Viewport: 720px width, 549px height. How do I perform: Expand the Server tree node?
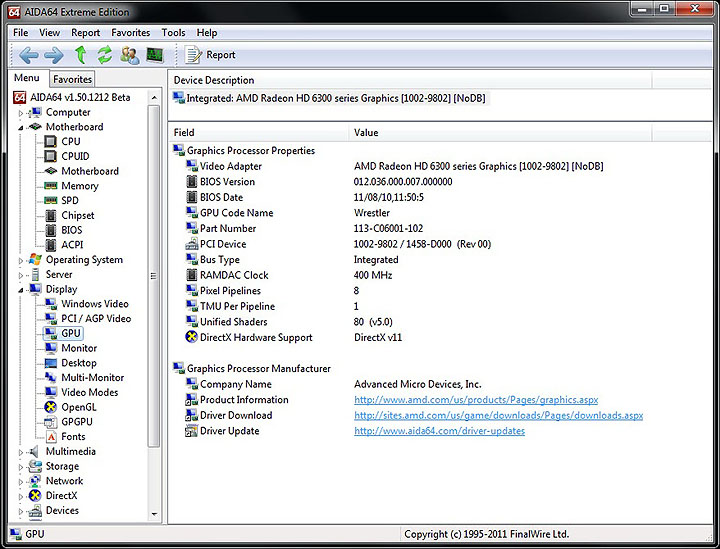(20, 275)
